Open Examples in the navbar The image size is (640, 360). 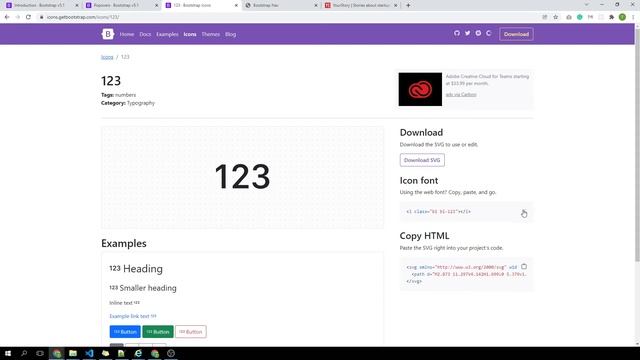pos(167,34)
